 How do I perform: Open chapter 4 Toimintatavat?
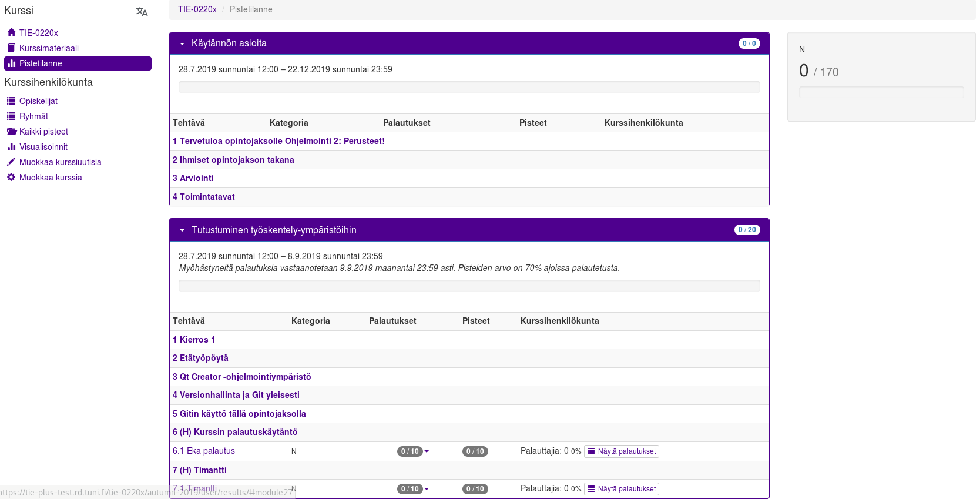coord(204,197)
